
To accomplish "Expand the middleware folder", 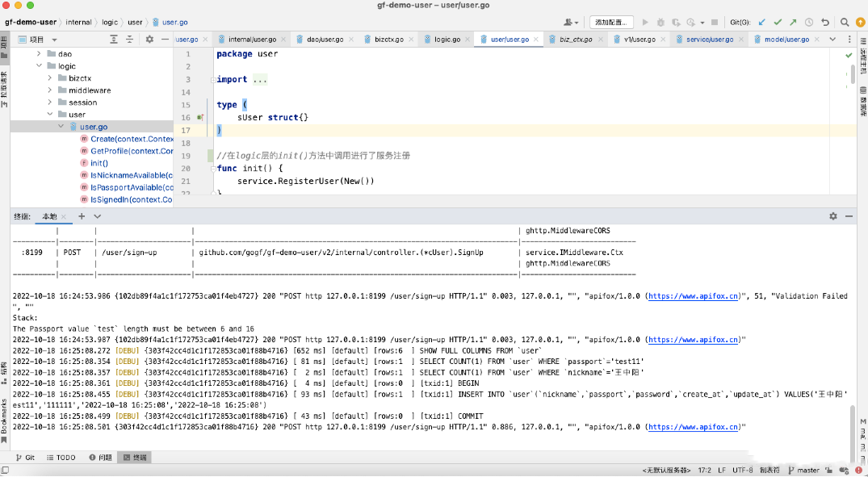I will 50,90.
